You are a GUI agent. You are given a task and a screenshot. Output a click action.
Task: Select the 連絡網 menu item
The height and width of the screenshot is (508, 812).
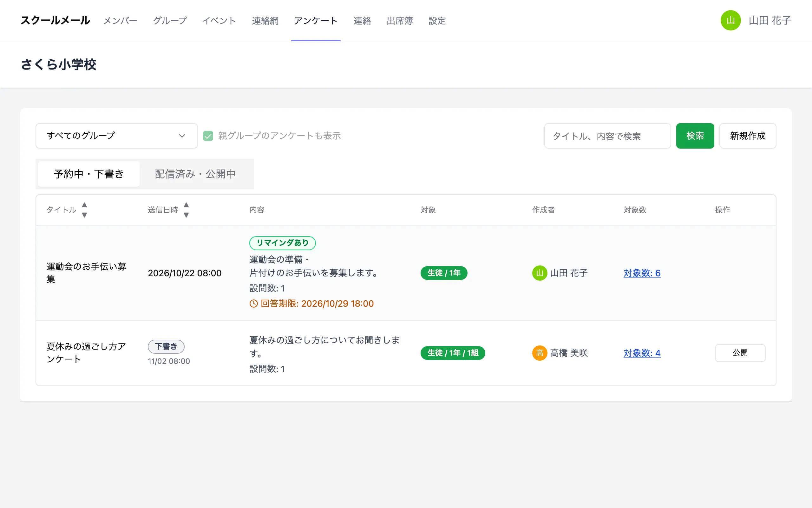265,21
